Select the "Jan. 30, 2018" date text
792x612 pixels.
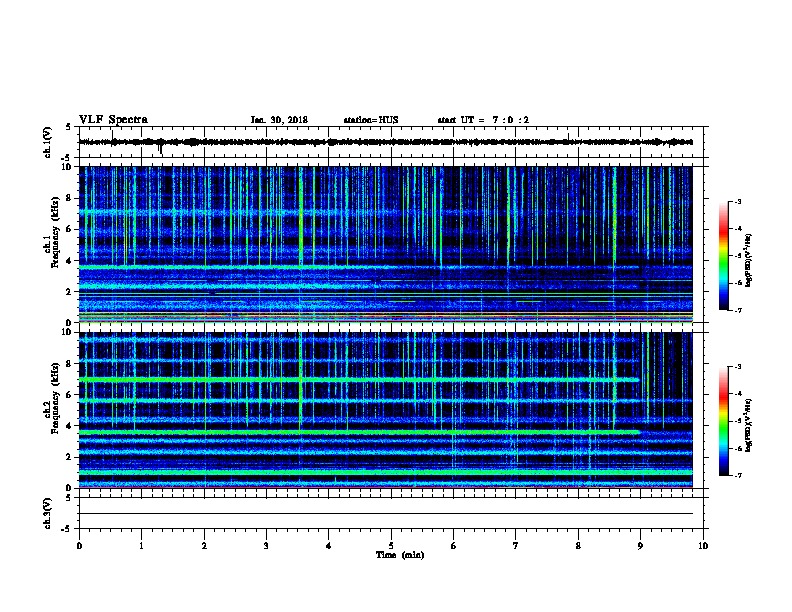pos(279,120)
